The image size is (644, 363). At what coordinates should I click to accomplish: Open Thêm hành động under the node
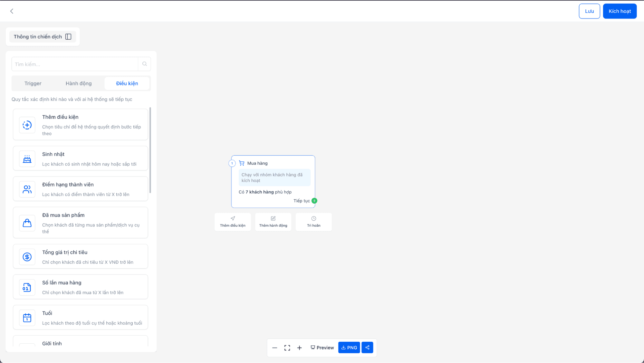(273, 222)
